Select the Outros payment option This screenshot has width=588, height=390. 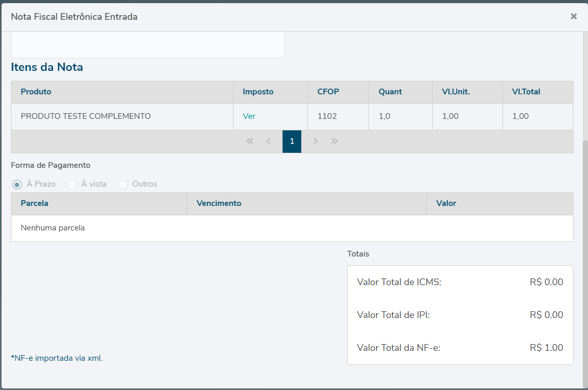coord(123,185)
